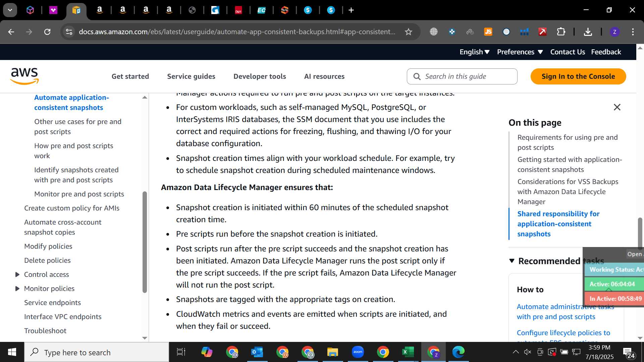Open Other use cases for pre and post scripts
Screen dimensions: 644x362
[x=78, y=127]
